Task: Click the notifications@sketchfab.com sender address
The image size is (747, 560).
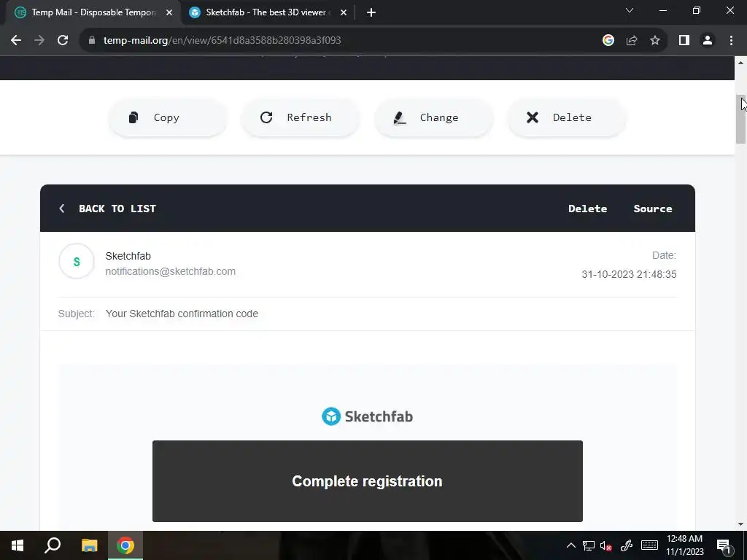Action: click(170, 271)
